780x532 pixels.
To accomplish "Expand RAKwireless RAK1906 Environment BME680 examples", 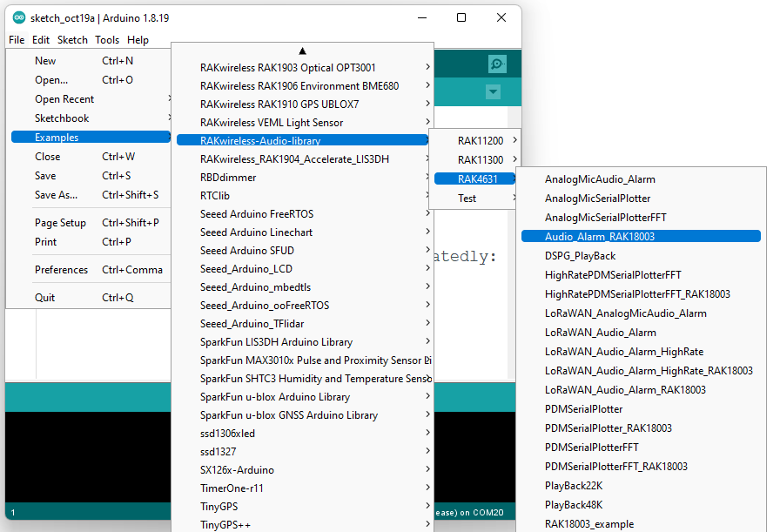I will click(299, 86).
